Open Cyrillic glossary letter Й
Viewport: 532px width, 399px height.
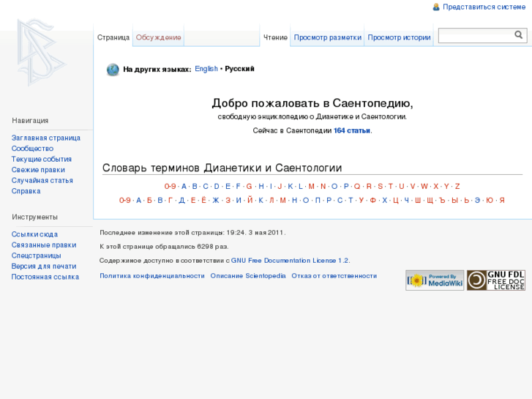pyautogui.click(x=250, y=201)
